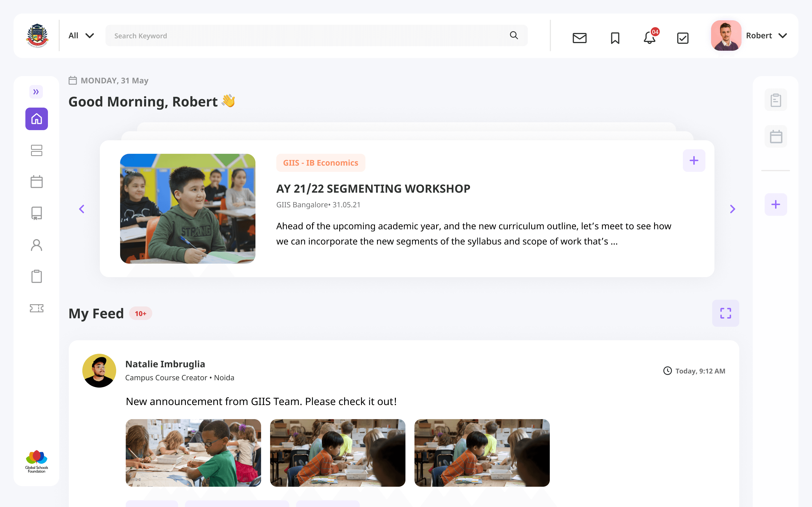Expand the left sidebar with double chevron

pyautogui.click(x=36, y=92)
